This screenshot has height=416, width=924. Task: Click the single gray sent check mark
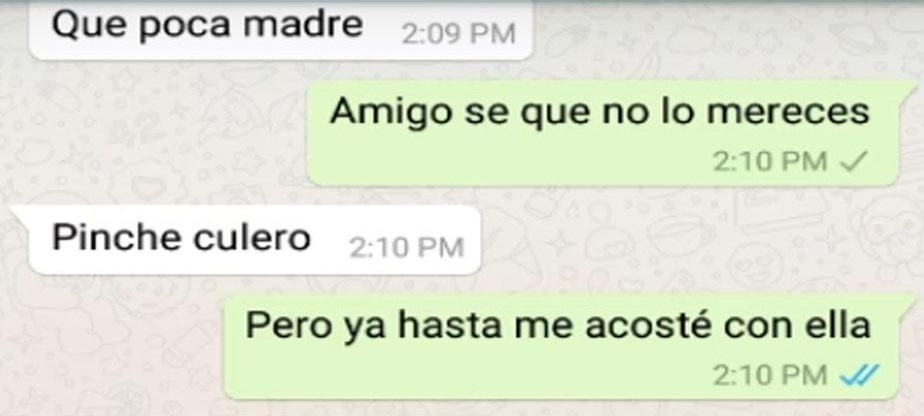coord(853,161)
